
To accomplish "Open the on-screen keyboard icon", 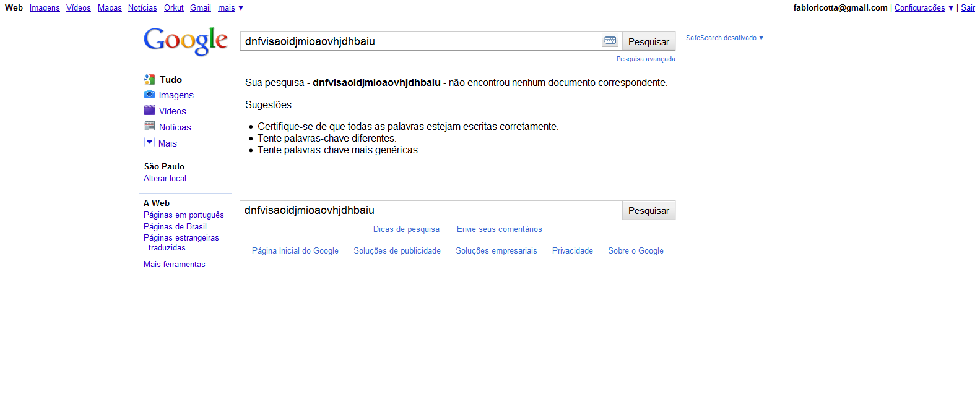I will 610,40.
